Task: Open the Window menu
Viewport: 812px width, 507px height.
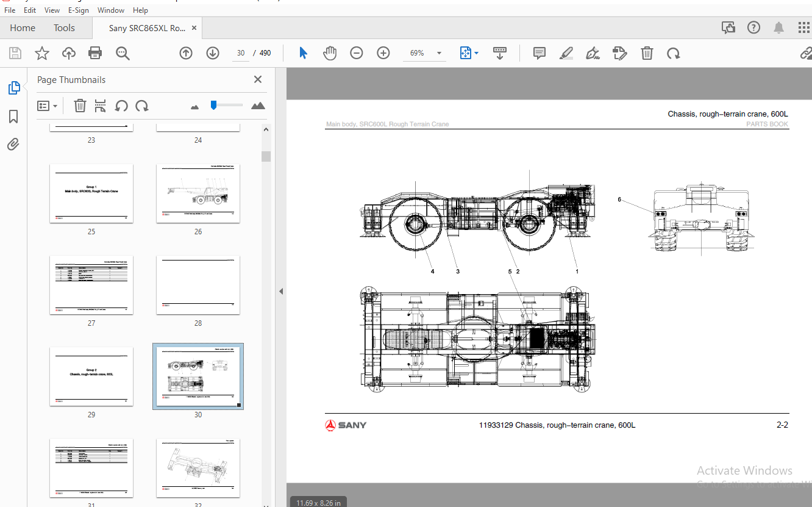Action: (111, 10)
